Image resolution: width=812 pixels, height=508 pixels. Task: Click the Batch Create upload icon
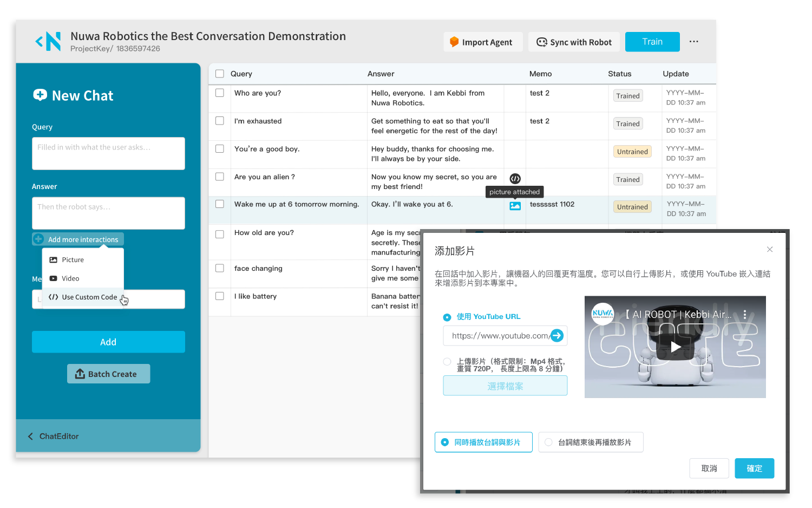click(x=80, y=374)
